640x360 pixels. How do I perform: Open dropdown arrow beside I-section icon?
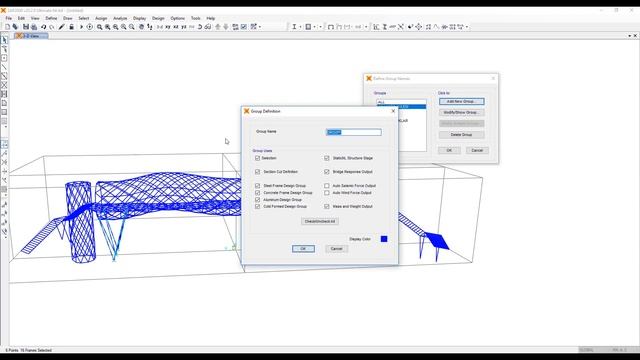pos(300,27)
